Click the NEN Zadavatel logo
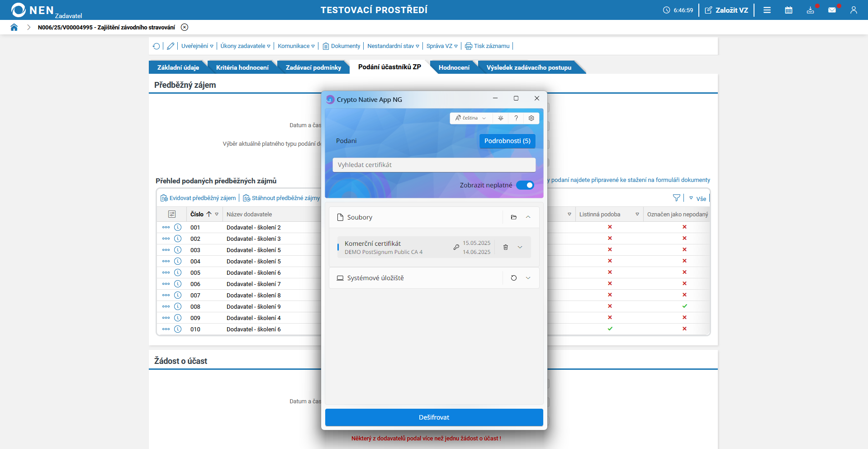 click(x=46, y=10)
